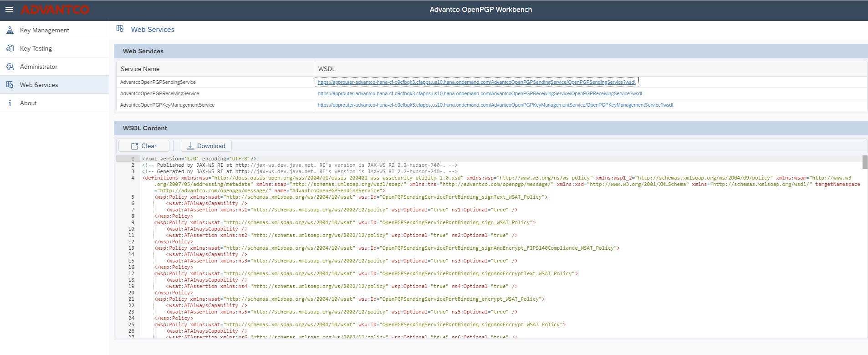The height and width of the screenshot is (355, 868).
Task: Open the Administrator section
Action: (39, 67)
